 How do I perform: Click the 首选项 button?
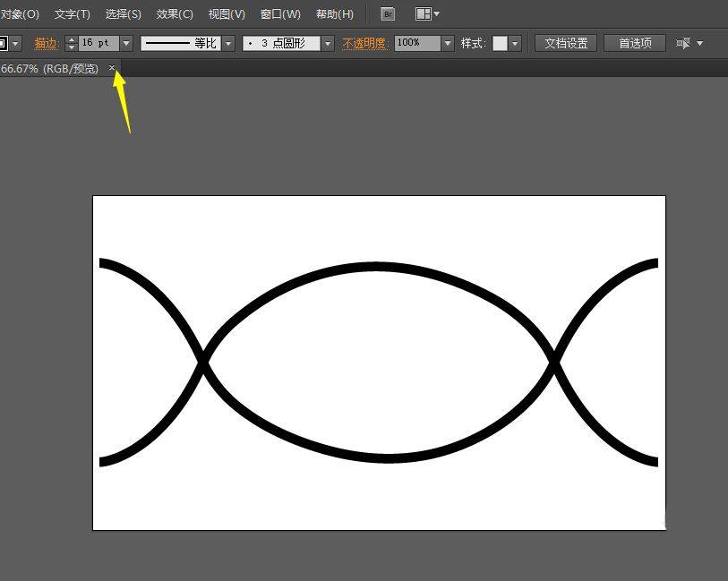coord(635,43)
